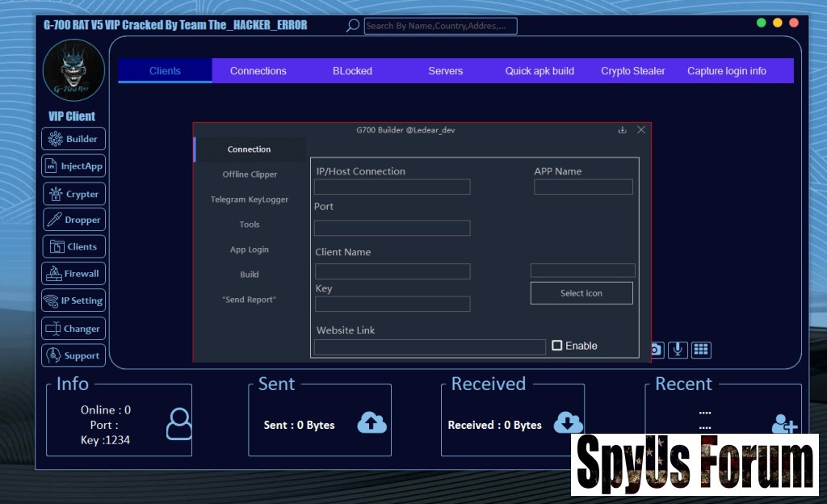Click the skull logo avatar

[x=73, y=70]
